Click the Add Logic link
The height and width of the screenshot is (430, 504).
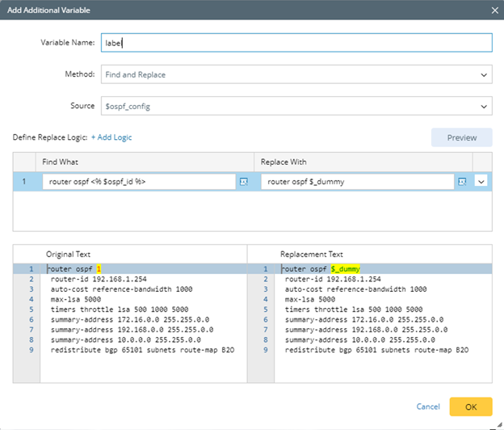111,137
